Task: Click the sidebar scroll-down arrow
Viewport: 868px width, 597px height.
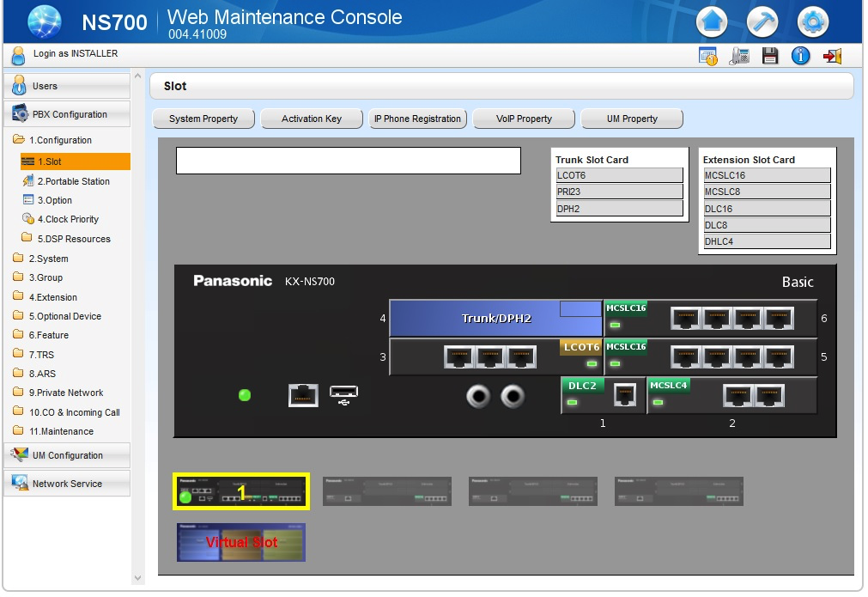Action: click(x=138, y=578)
